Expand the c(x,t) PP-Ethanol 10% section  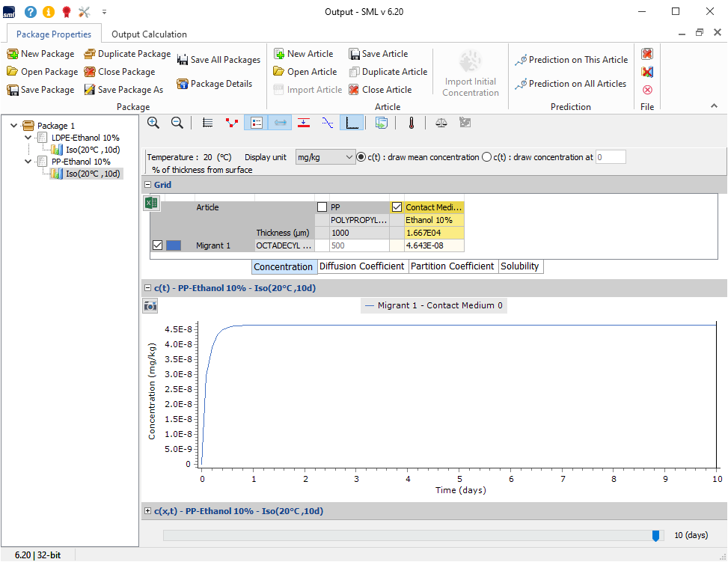point(147,511)
